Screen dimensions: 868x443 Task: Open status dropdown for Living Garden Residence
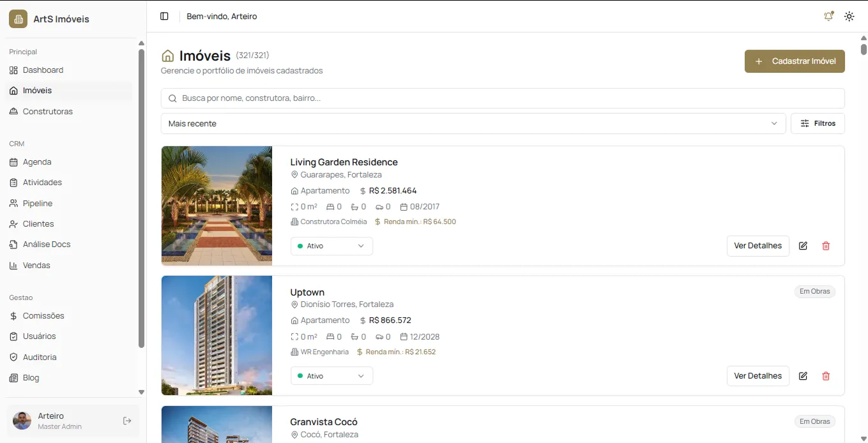[x=331, y=246]
